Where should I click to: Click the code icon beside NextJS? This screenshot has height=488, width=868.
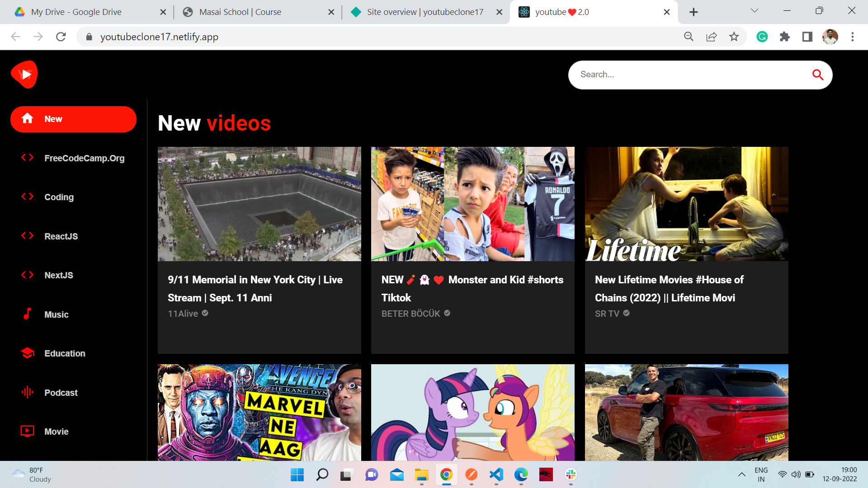(28, 275)
